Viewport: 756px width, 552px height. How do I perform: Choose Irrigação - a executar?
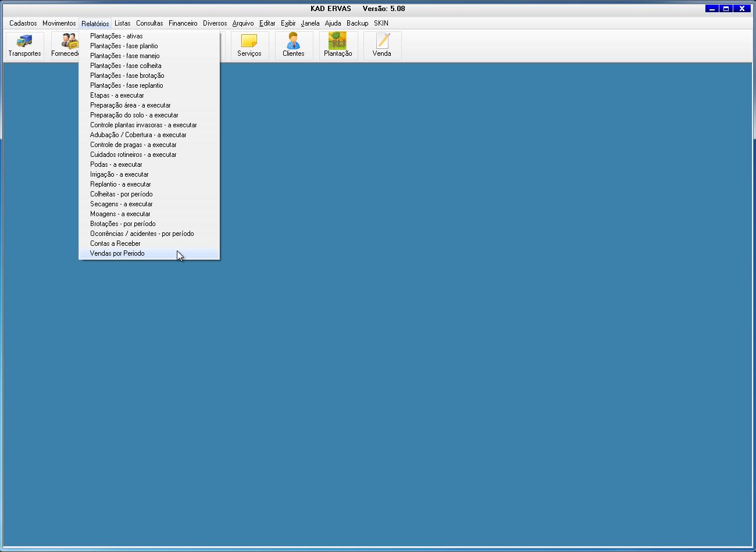149,174
